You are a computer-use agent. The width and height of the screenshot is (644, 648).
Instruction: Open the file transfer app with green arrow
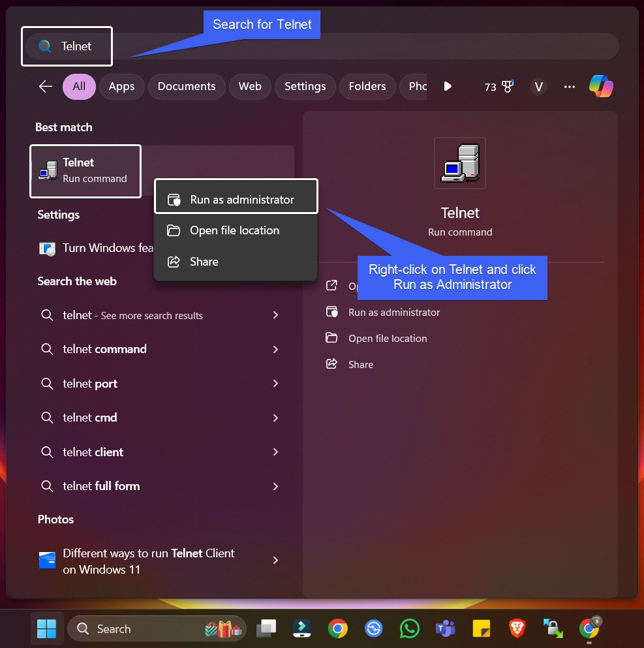[x=553, y=628]
